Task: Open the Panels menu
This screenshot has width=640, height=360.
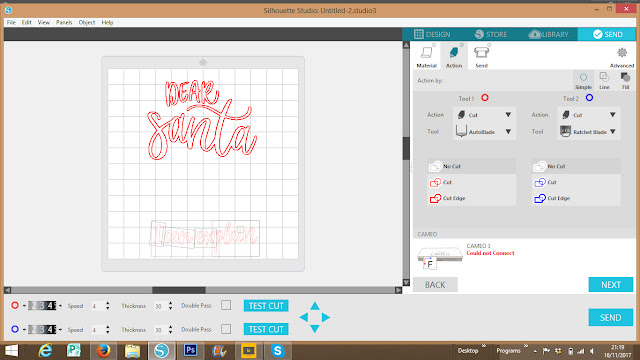Action: tap(64, 22)
